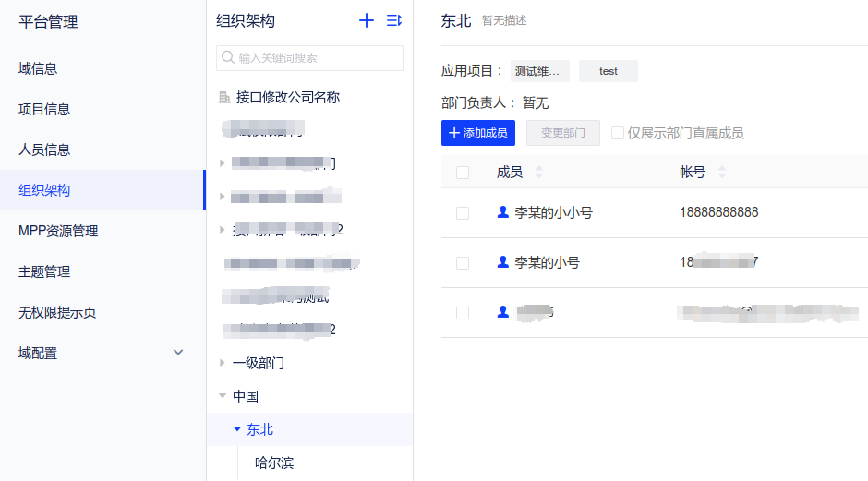
Task: Click the collapse list icon beside 组织架构
Action: coord(394,20)
